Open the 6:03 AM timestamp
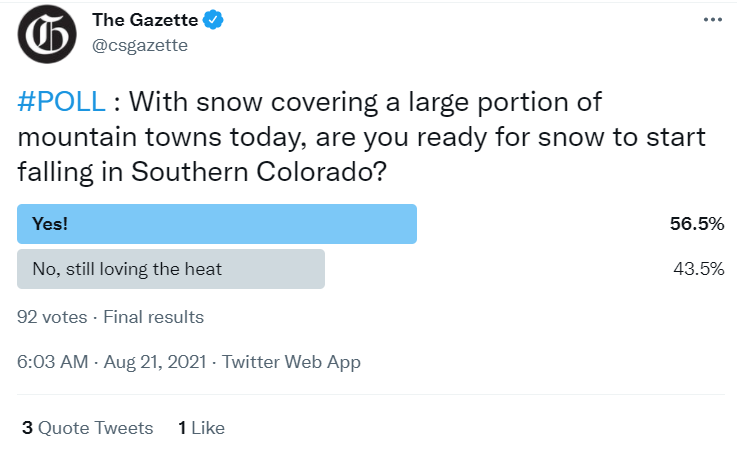 [53, 362]
